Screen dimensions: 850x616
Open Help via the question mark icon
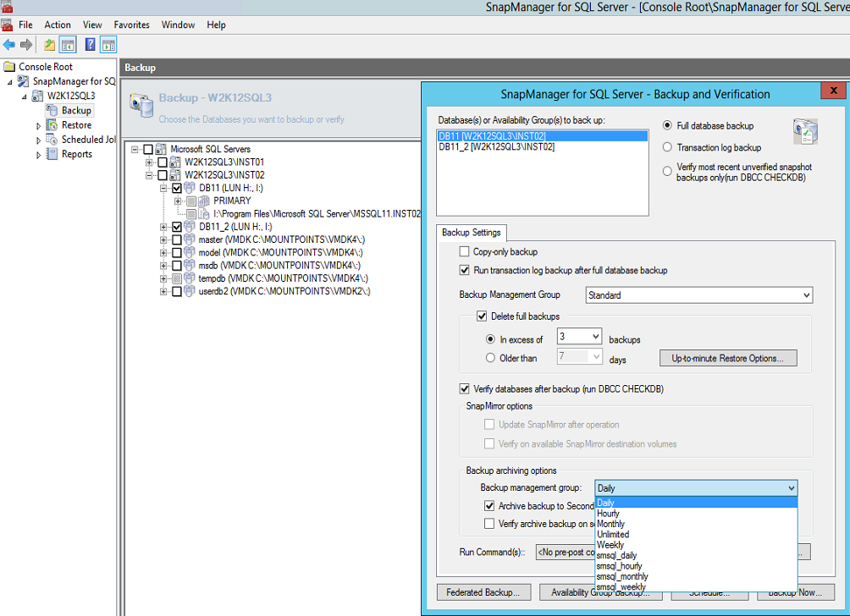90,45
